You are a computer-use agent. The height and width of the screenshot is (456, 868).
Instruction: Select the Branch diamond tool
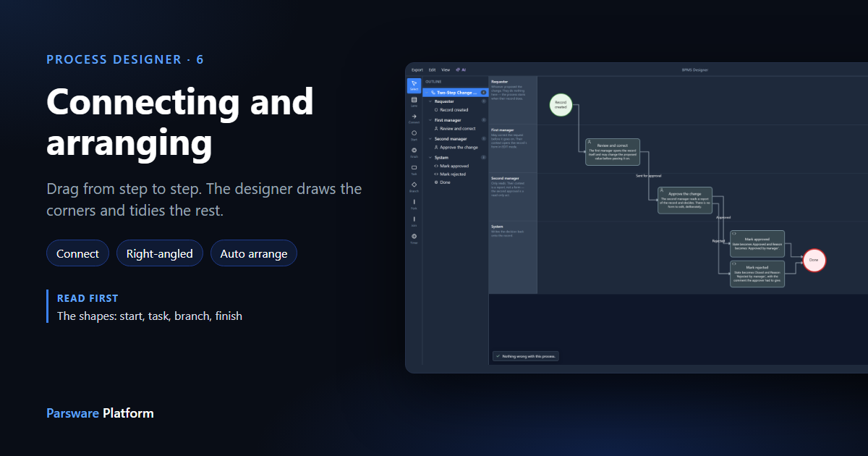pyautogui.click(x=414, y=187)
